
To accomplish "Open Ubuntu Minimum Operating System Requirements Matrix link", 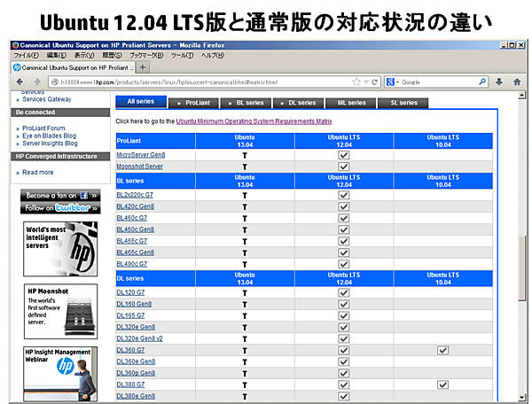I will (254, 121).
